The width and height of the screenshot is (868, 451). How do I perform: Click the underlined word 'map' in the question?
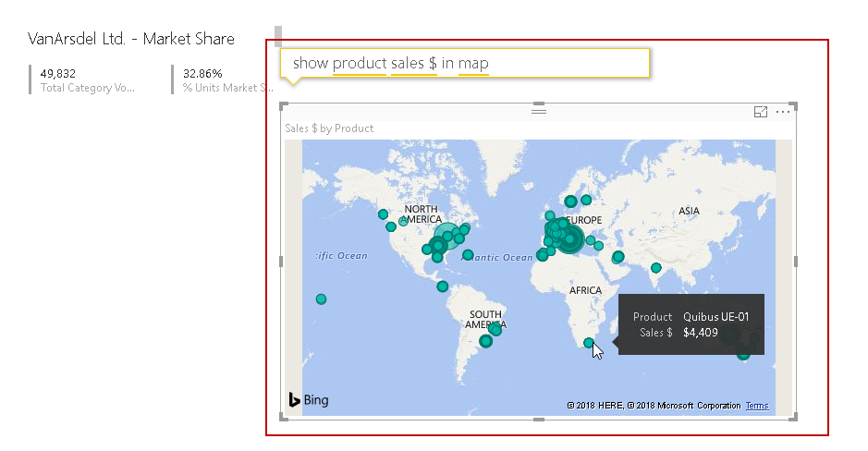tap(473, 63)
